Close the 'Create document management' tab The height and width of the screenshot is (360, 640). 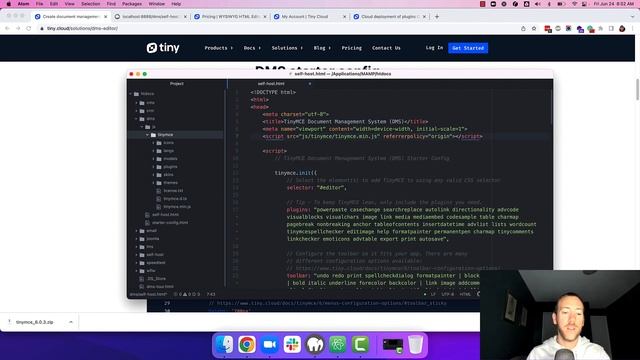105,17
